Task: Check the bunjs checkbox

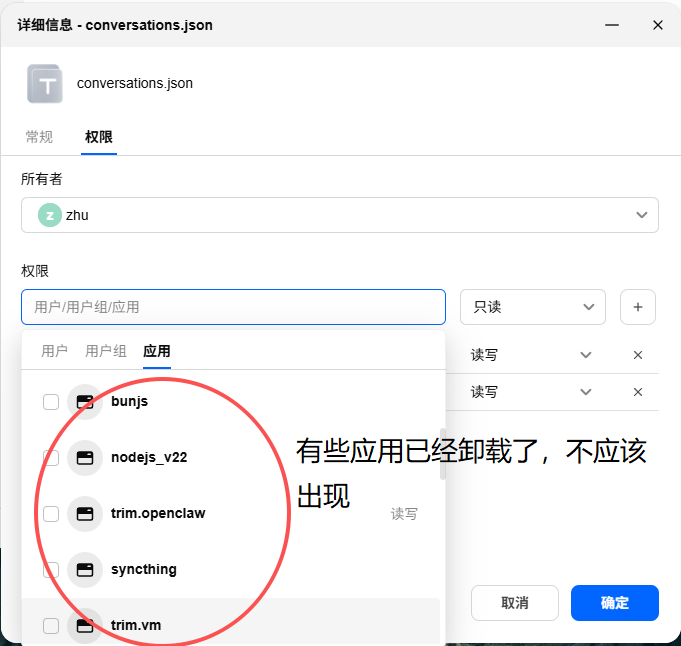Action: click(x=51, y=402)
